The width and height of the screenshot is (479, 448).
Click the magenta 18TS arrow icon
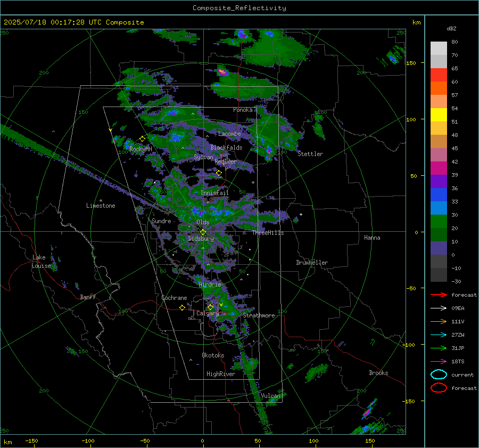pyautogui.click(x=439, y=362)
